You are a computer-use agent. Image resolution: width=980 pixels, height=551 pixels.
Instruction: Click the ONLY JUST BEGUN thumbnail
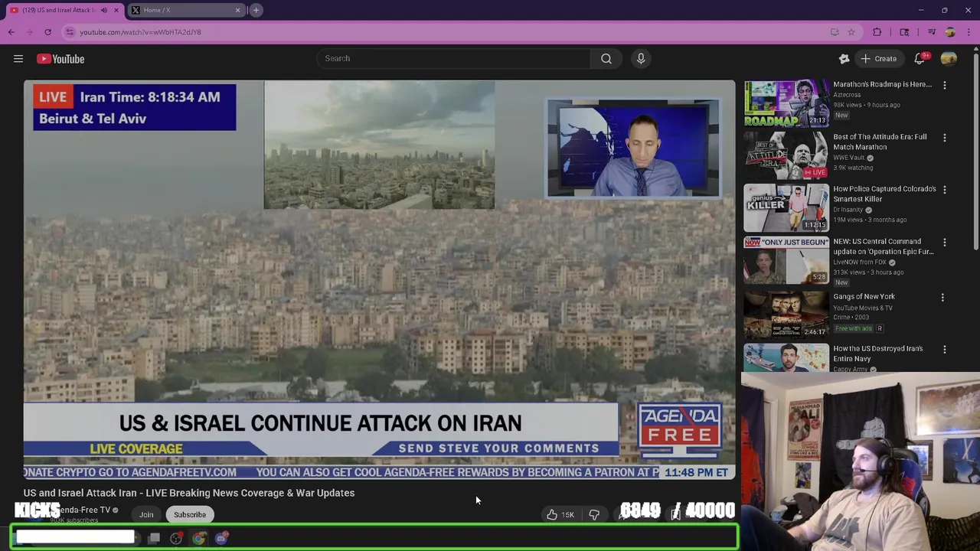pos(786,260)
